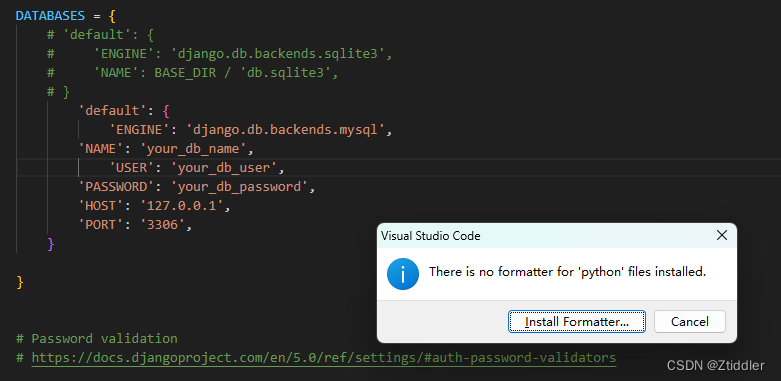Click the yellow closing brace of DATABASES
Screen dimensions: 781x381
[x=20, y=282]
